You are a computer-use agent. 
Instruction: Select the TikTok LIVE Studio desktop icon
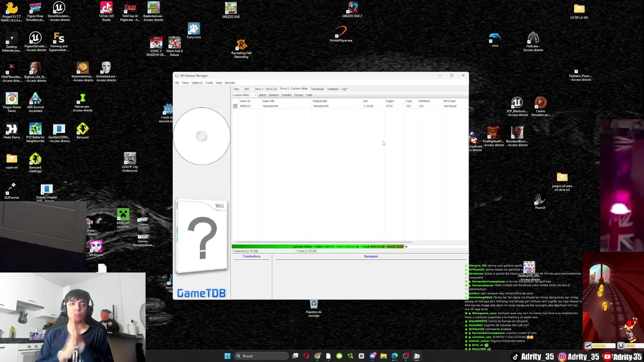(106, 12)
